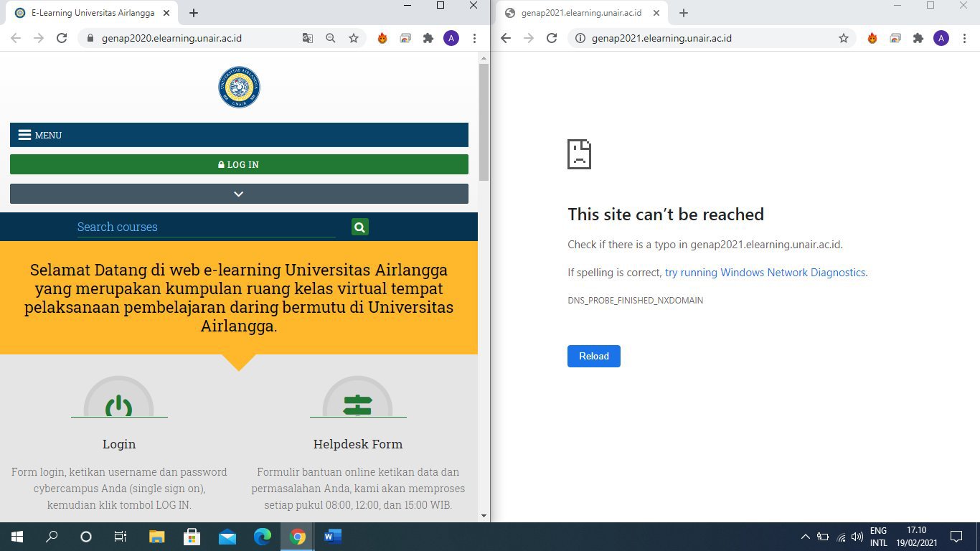This screenshot has width=980, height=551.
Task: Open the Chrome menu in genap2020 window
Action: pyautogui.click(x=474, y=38)
